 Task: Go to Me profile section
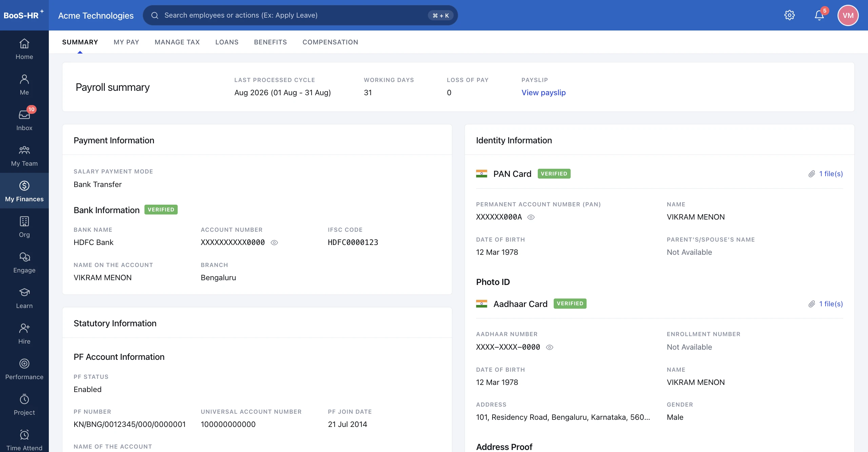point(24,85)
